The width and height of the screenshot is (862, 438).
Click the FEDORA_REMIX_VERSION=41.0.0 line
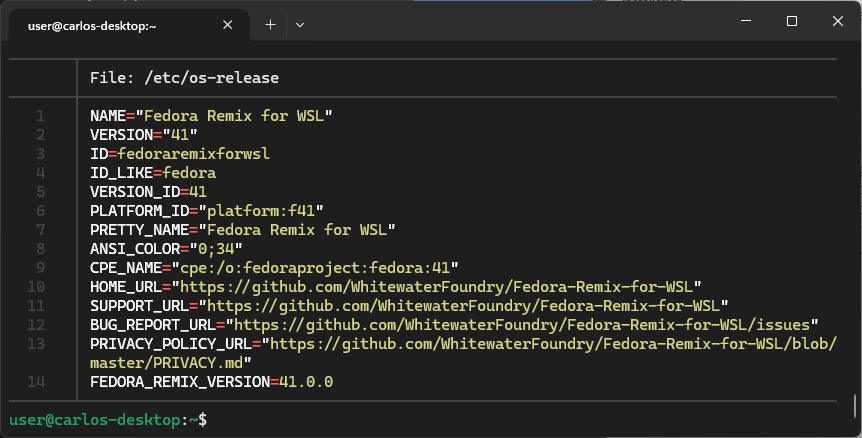[212, 382]
